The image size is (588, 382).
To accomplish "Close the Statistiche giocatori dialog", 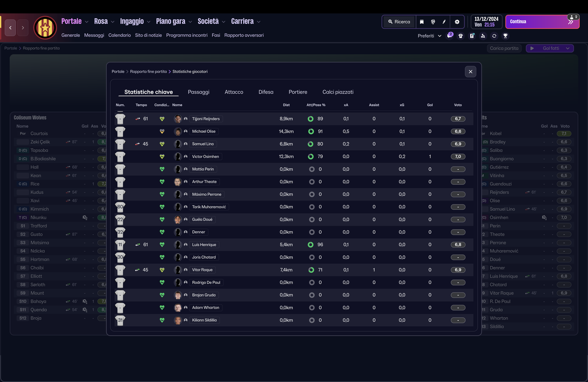I will tap(470, 72).
